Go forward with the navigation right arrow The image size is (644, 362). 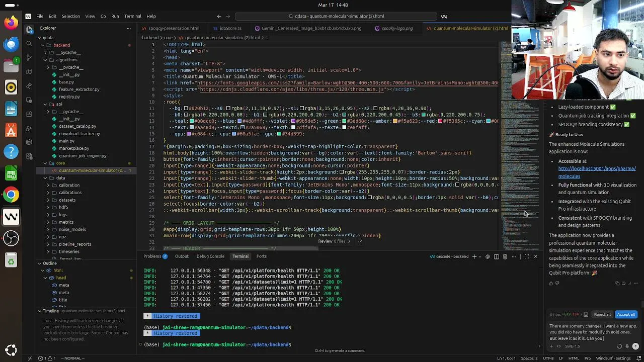[228, 16]
